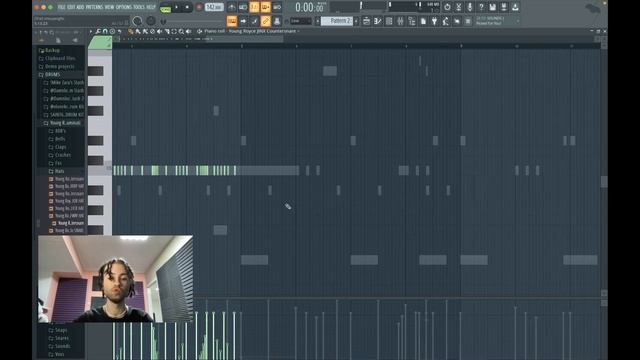Toggle the highlighted link/multilink controllers button
This screenshot has height=360, width=640.
[265, 21]
